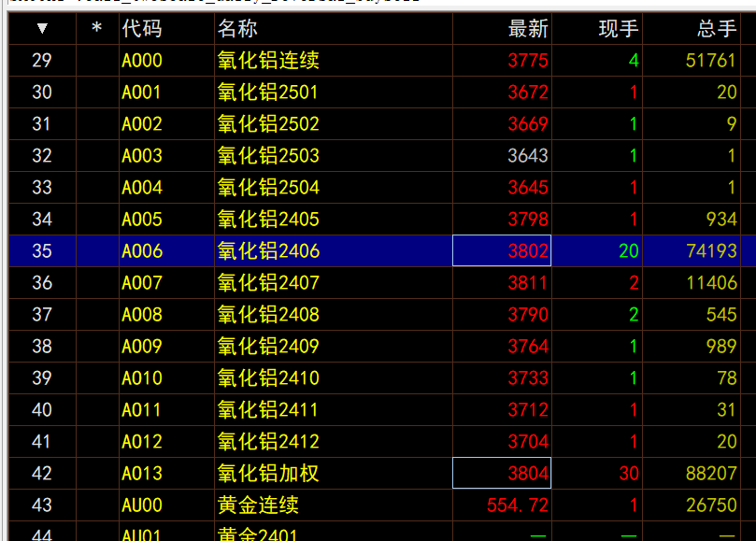
Task: Click latest price 3643
Action: 528,156
